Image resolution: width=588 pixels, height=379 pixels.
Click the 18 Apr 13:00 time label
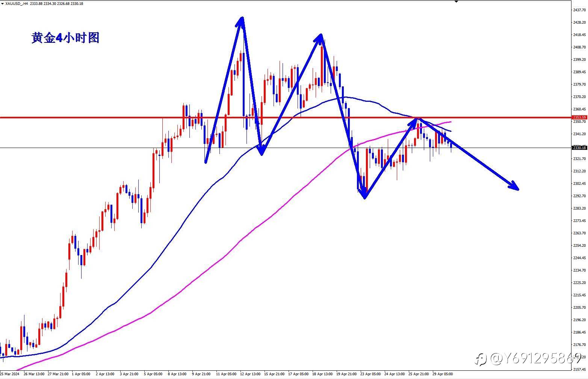click(x=322, y=374)
